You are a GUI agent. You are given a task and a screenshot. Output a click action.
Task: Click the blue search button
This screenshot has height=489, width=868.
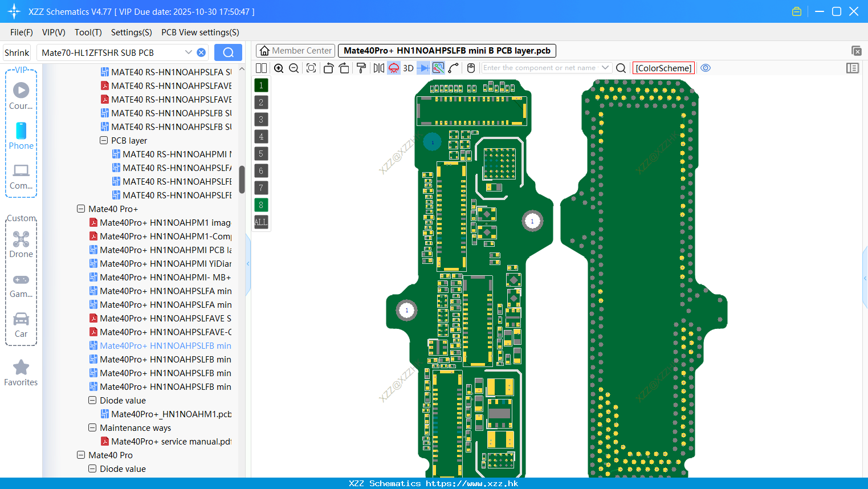pos(228,52)
